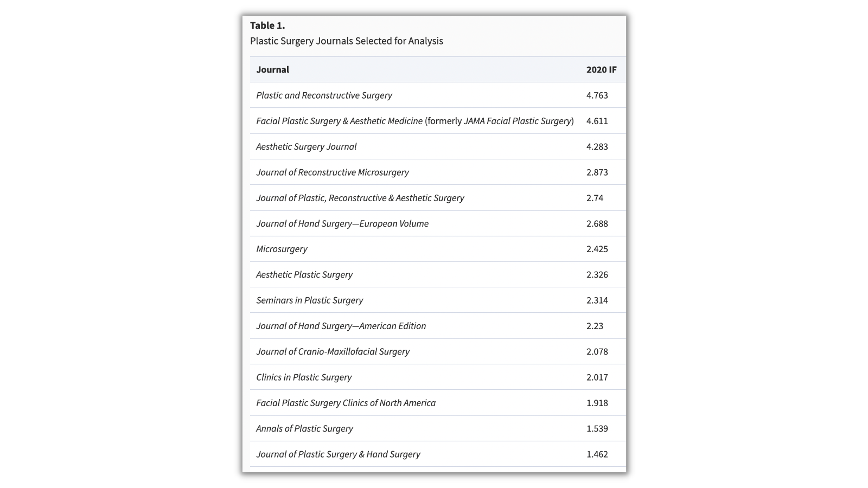Click impact factor value 2.017
This screenshot has height=488, width=868.
pos(597,377)
